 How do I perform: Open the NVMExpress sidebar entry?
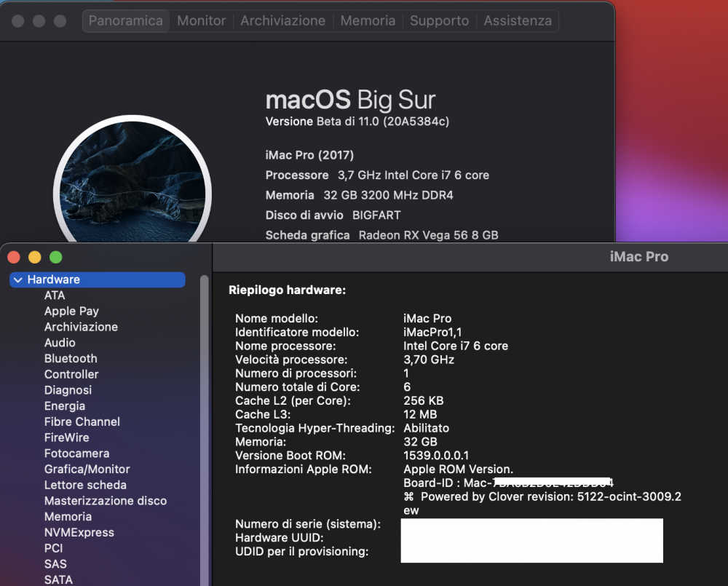point(79,532)
